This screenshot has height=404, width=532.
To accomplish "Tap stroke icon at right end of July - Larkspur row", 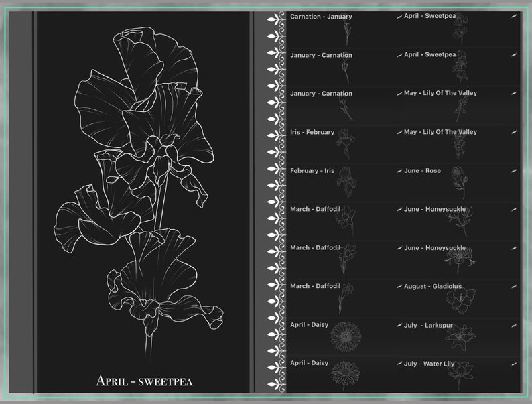I will coord(514,326).
